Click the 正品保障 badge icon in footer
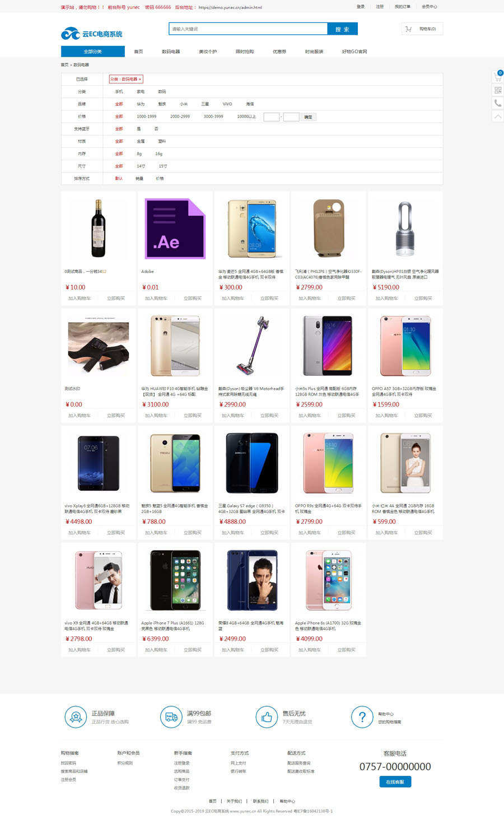Viewport: 504px width, 838px height. pyautogui.click(x=76, y=717)
